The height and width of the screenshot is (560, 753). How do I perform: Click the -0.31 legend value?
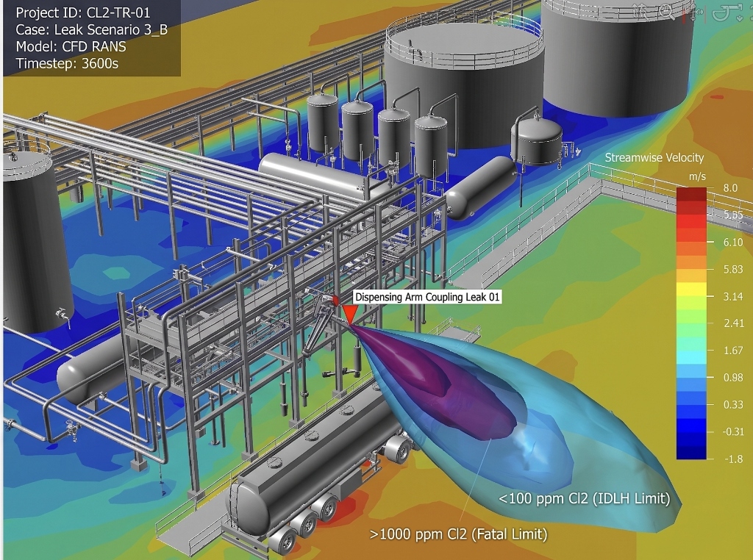click(733, 432)
